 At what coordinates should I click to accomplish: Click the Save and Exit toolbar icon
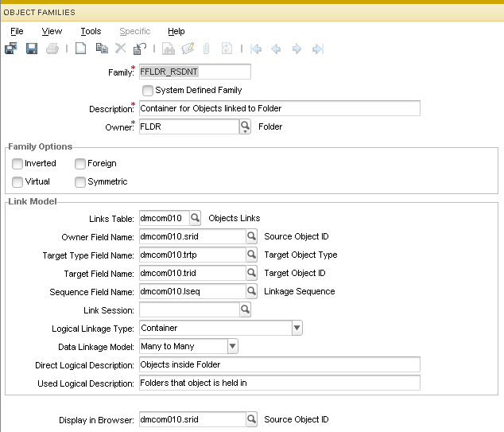pyautogui.click(x=11, y=49)
